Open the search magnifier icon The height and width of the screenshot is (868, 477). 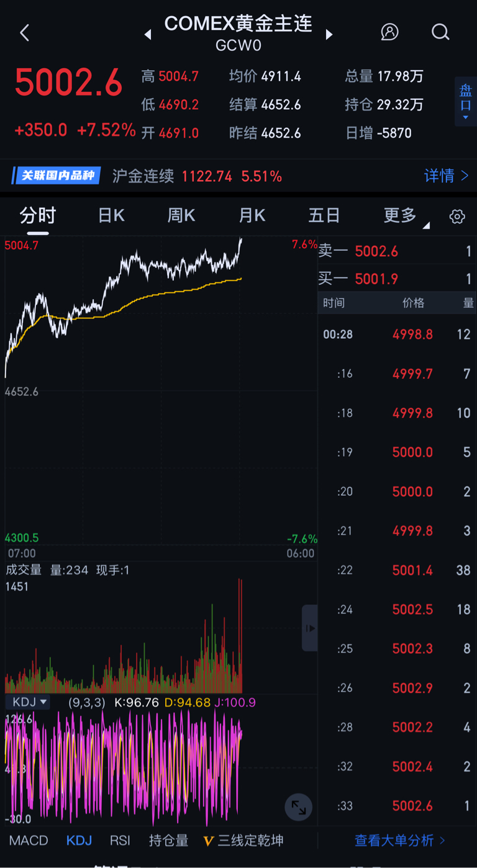440,32
